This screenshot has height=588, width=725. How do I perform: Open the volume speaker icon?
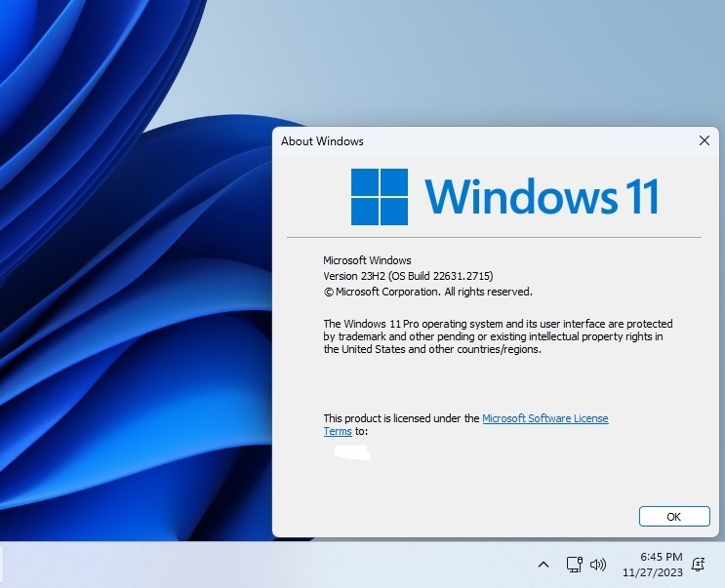(x=598, y=565)
